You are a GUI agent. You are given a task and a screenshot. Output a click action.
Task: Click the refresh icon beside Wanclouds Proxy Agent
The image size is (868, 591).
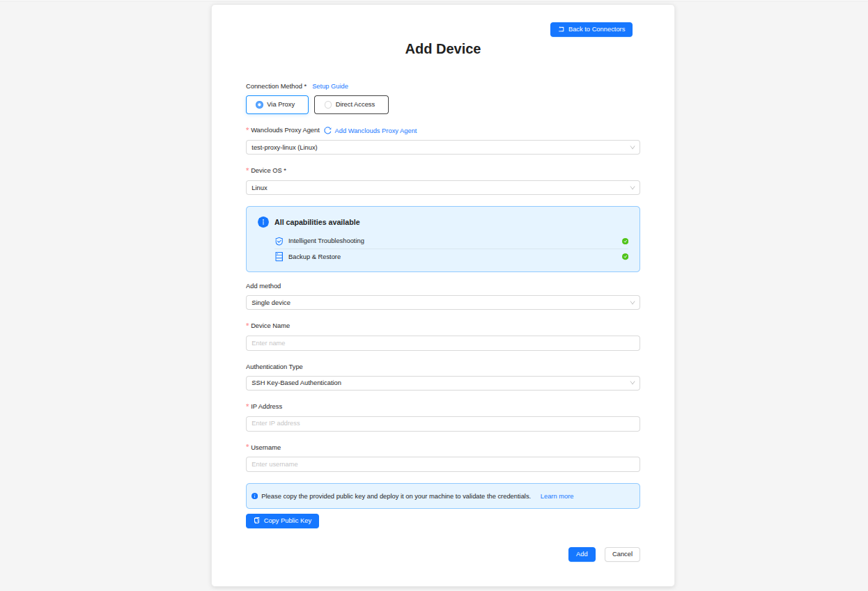point(327,131)
